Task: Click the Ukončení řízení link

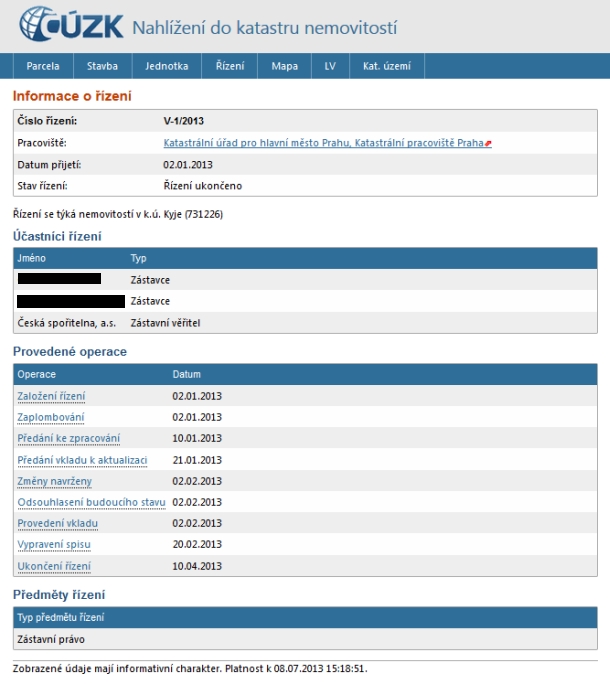Action: [54, 567]
